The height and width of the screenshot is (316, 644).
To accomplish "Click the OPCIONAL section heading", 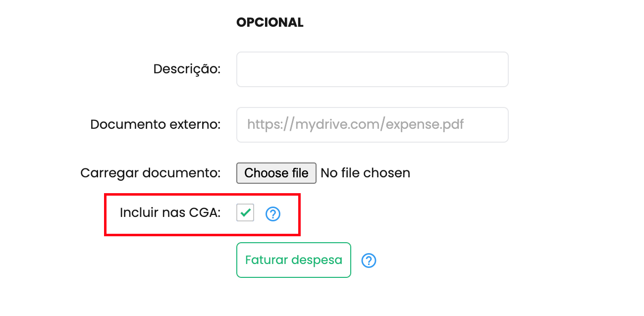I will pyautogui.click(x=270, y=22).
